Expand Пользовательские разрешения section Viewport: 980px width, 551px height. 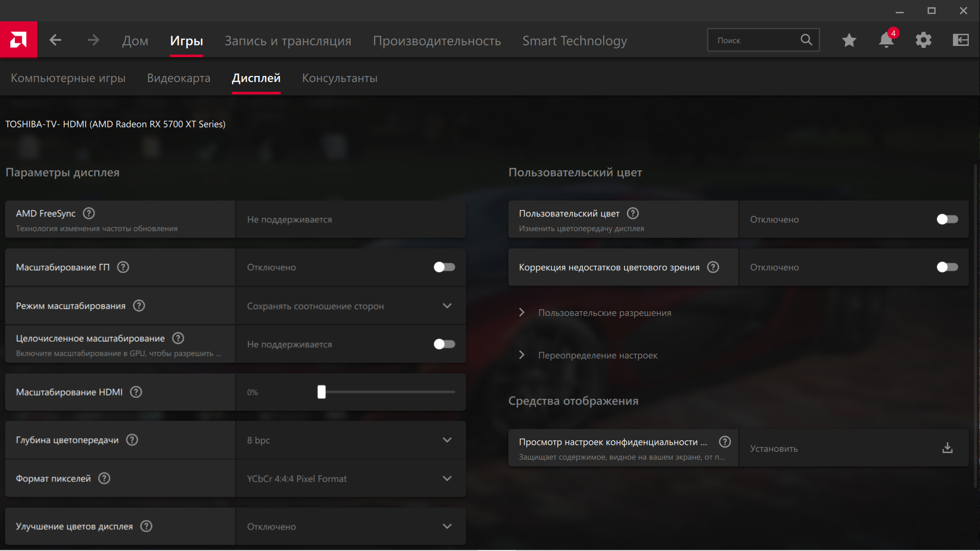[x=604, y=313]
